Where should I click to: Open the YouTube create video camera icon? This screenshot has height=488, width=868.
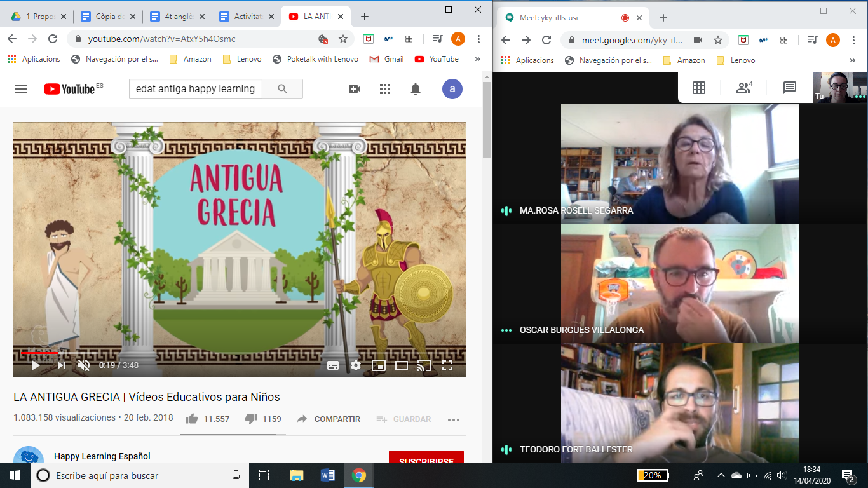(x=355, y=89)
